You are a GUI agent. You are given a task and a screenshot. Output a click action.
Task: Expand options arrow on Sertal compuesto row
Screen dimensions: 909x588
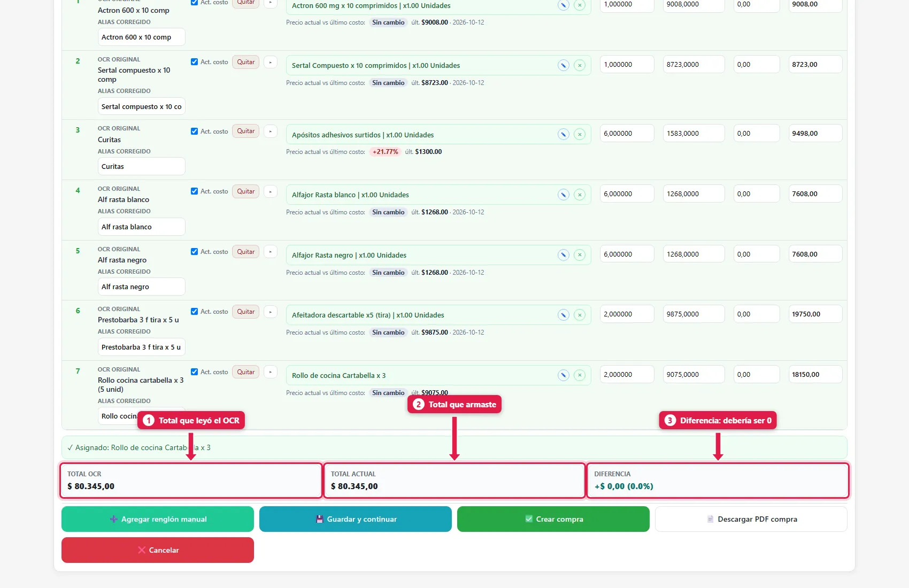point(271,62)
